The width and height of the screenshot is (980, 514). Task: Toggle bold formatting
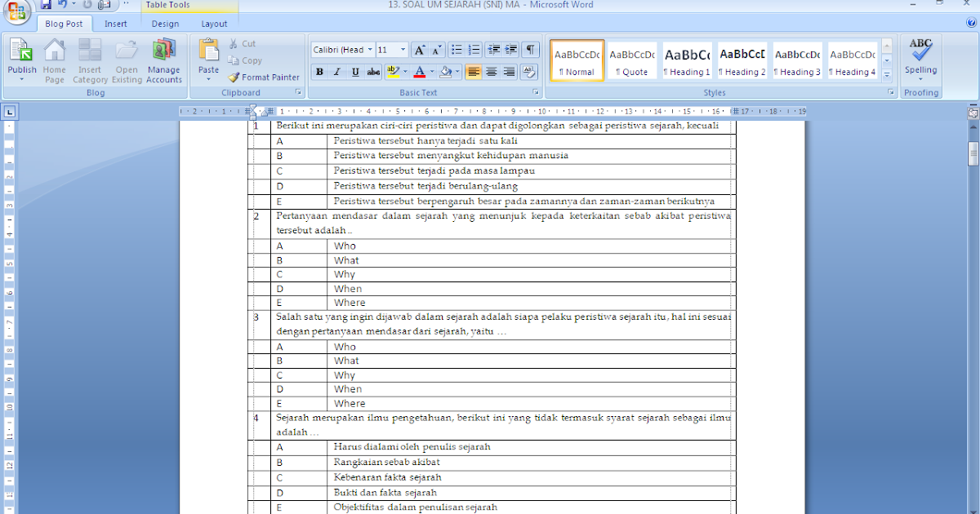click(320, 71)
